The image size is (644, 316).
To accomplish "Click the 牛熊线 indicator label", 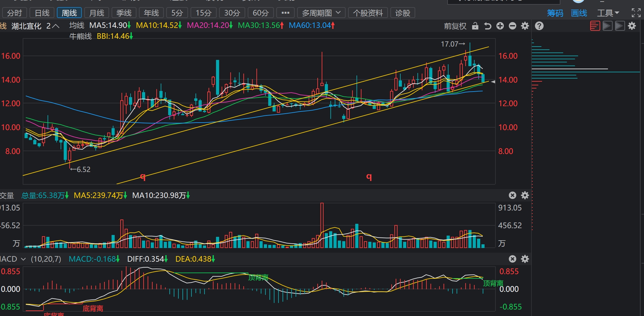I will tap(80, 36).
